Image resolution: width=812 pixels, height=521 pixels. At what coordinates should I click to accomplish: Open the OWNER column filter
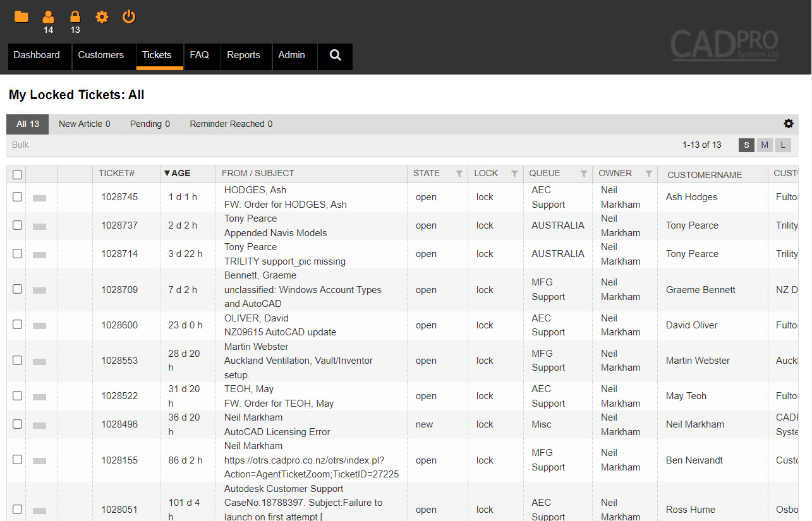coord(648,174)
